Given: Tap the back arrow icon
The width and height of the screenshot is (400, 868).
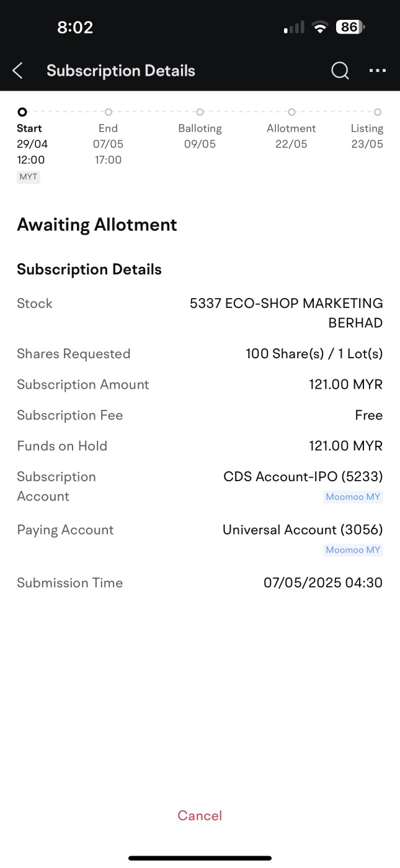Looking at the screenshot, I should click(18, 71).
